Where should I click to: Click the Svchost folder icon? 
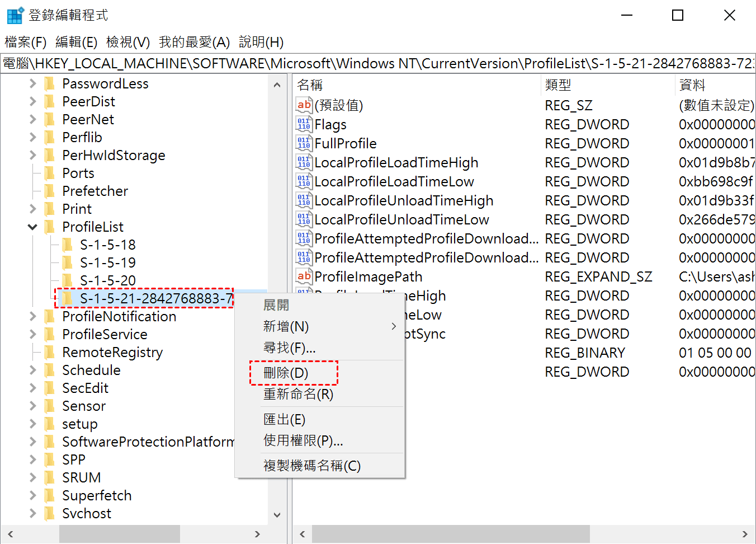[50, 514]
